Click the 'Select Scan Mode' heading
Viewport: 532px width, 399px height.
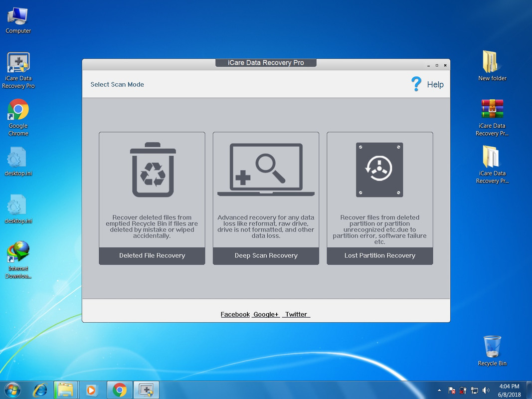pos(117,84)
